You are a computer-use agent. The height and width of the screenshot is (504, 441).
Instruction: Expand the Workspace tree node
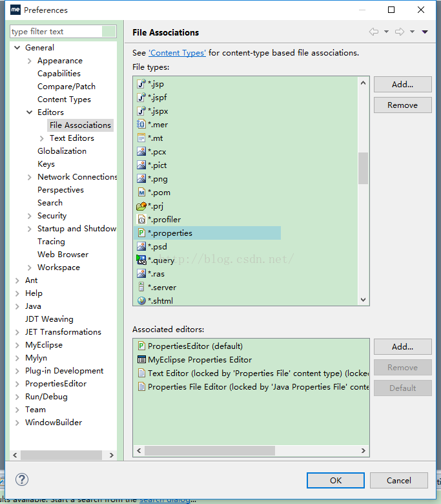[x=30, y=268]
